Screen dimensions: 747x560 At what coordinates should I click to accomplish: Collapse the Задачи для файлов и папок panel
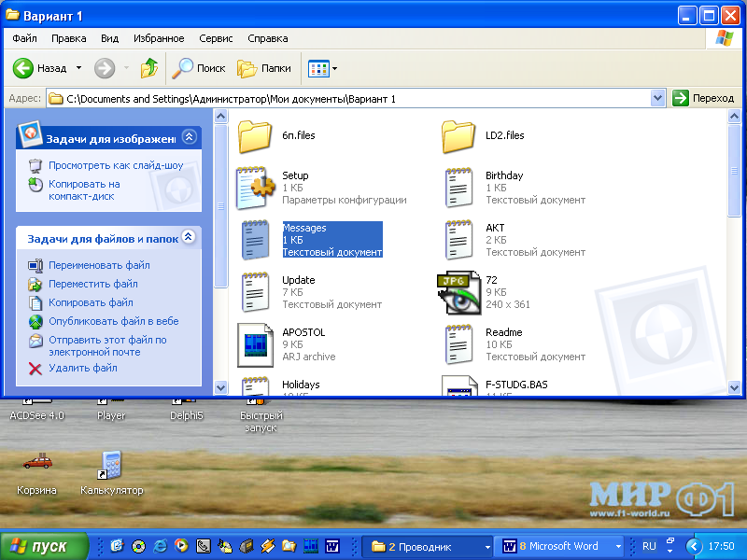click(190, 237)
